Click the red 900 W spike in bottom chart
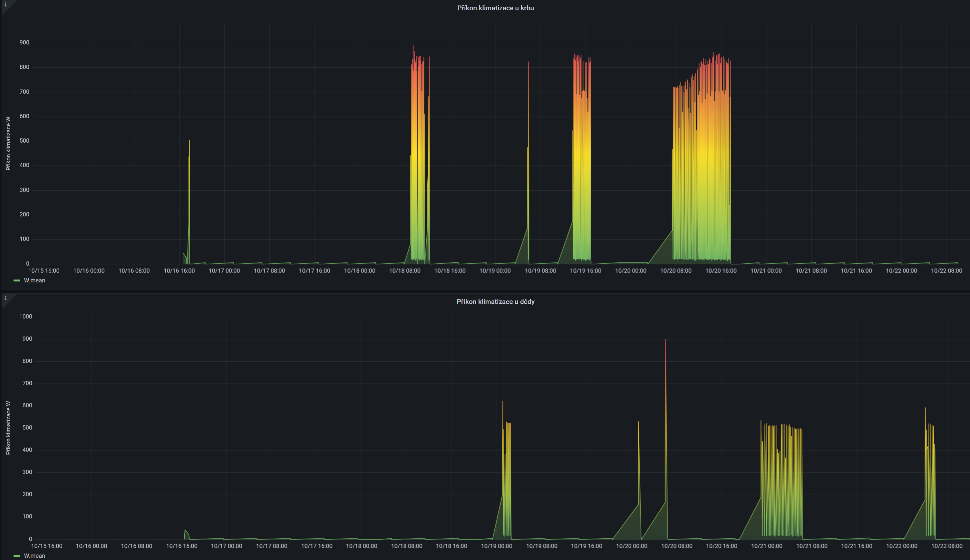 click(x=665, y=346)
